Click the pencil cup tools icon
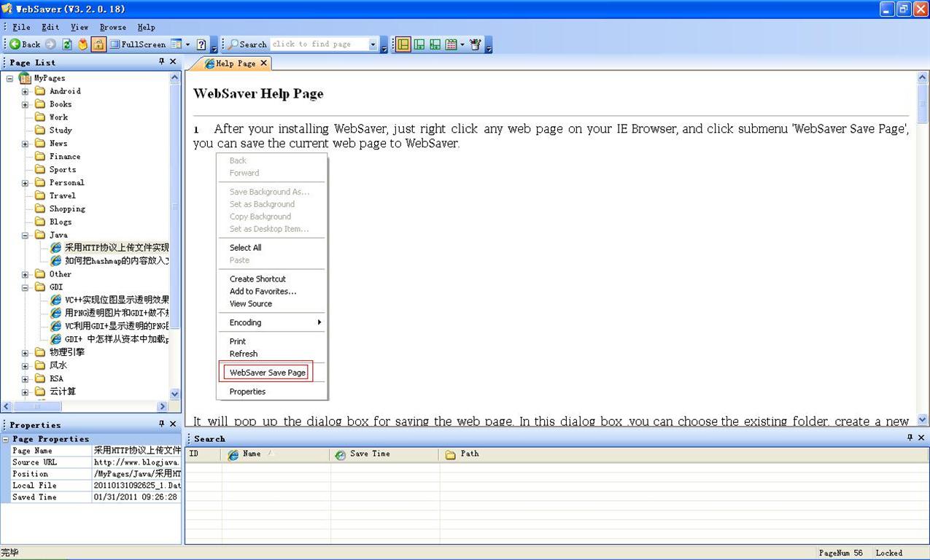The width and height of the screenshot is (930, 560). pos(476,44)
